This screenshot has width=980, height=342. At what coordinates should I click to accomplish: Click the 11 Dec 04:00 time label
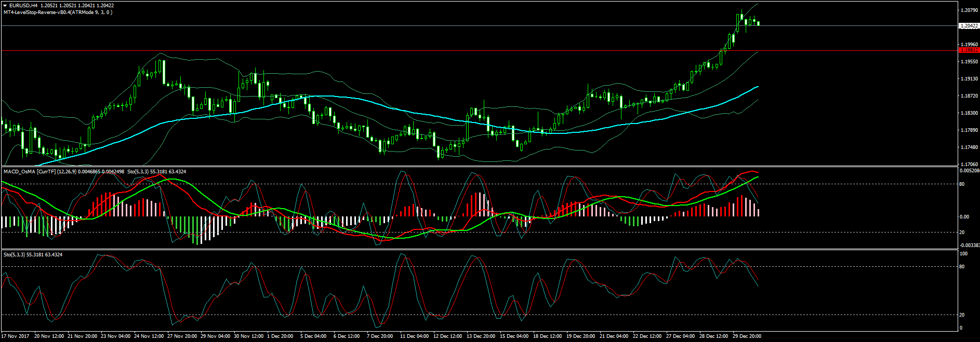(414, 336)
